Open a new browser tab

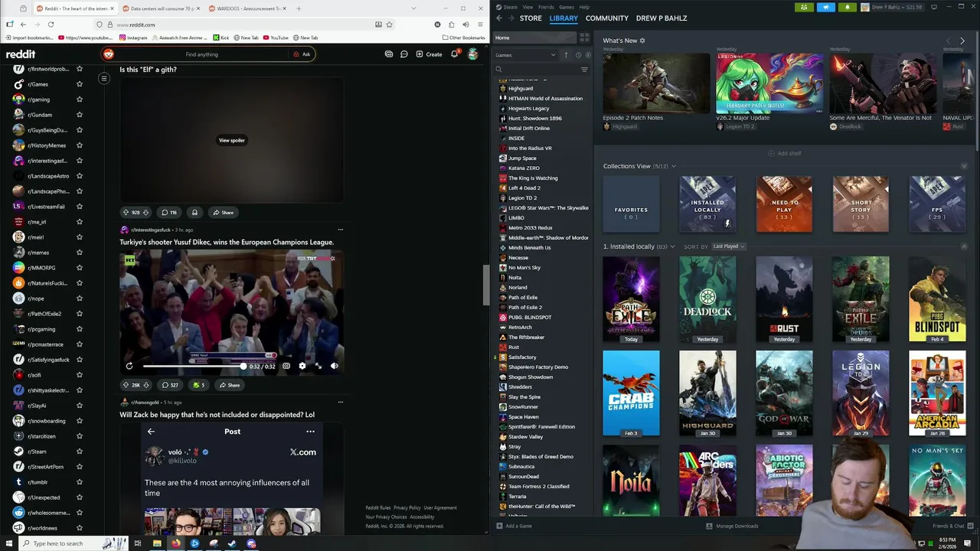coord(299,8)
